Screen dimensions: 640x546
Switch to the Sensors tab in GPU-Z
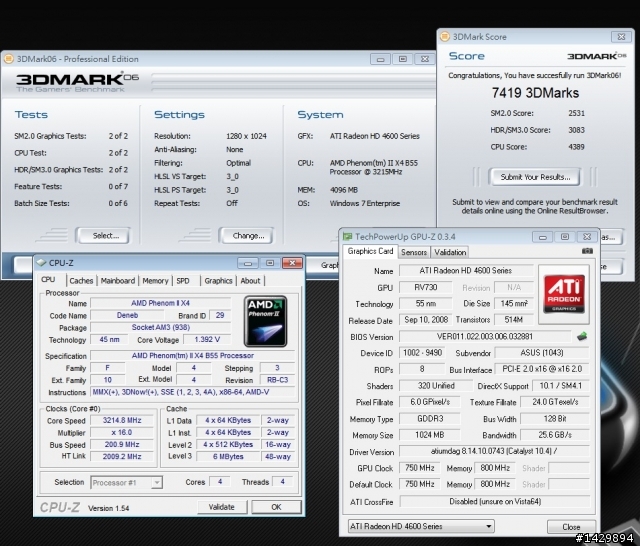coord(414,252)
